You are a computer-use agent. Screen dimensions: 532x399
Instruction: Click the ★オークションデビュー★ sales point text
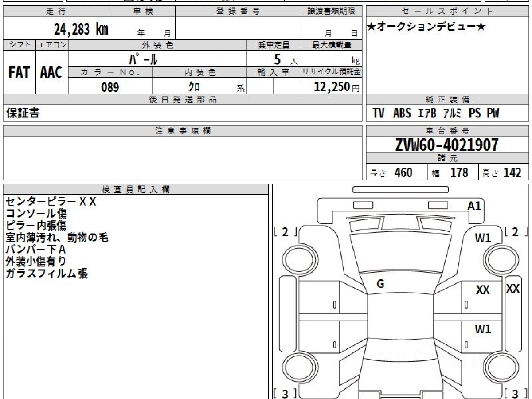(x=426, y=27)
